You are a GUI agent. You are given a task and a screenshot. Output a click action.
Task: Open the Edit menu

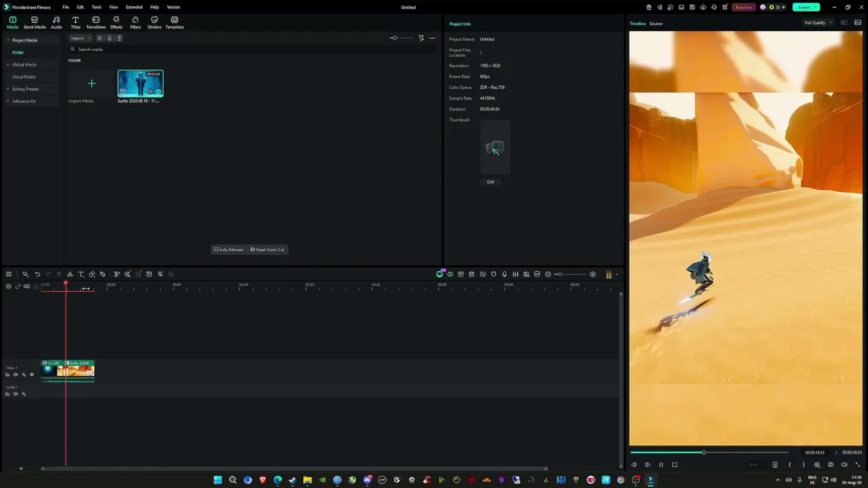click(x=80, y=7)
